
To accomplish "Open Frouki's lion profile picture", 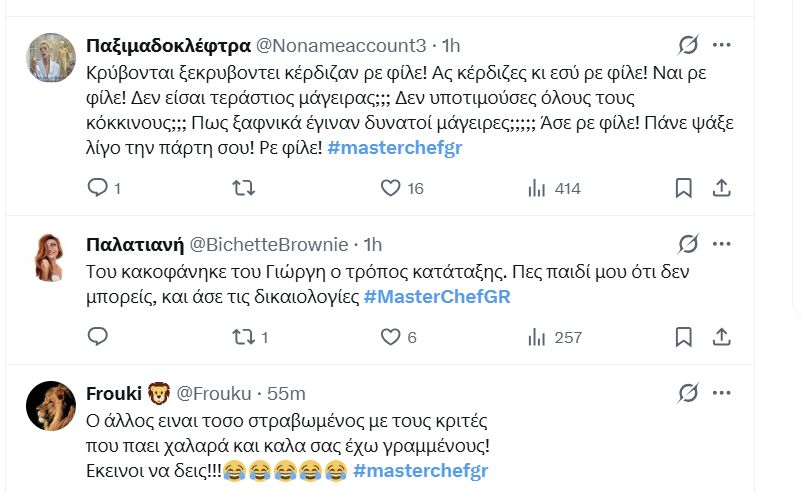I will [50, 407].
